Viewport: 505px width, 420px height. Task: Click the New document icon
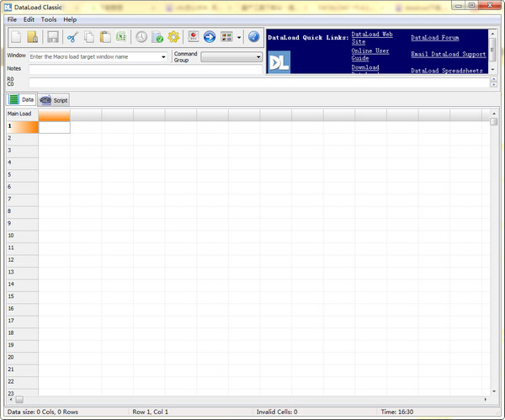[17, 37]
